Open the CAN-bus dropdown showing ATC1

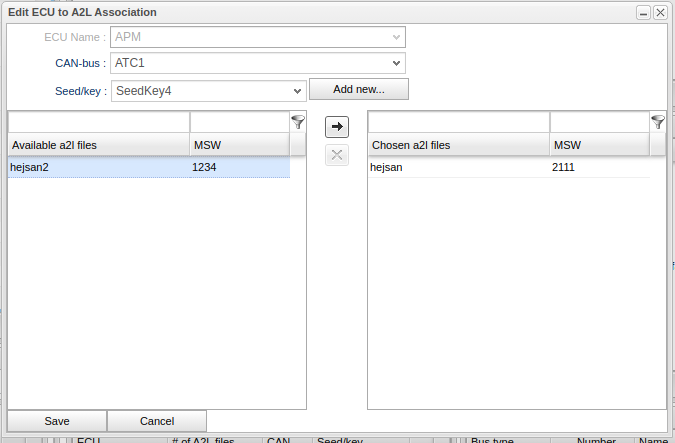258,63
